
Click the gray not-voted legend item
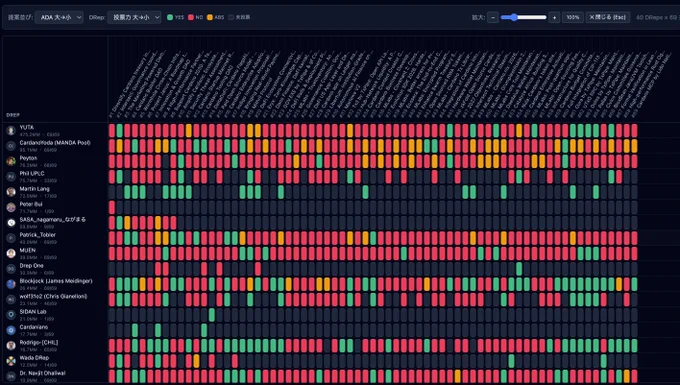click(239, 17)
